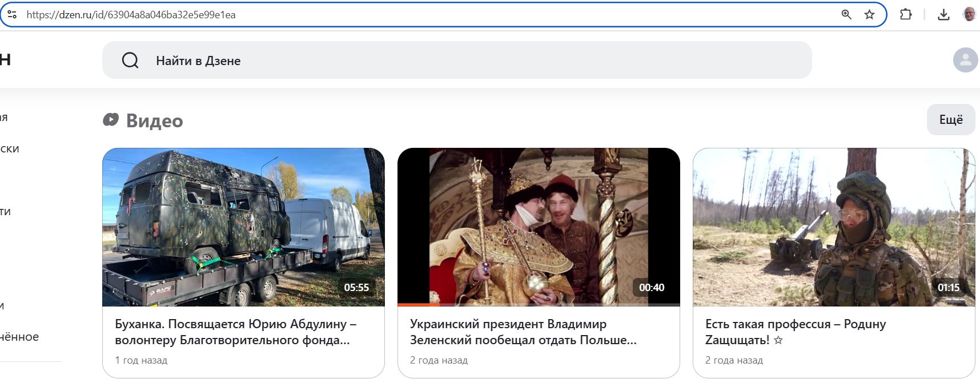Open the Chrome profile avatar
980x379 pixels.
click(969, 14)
